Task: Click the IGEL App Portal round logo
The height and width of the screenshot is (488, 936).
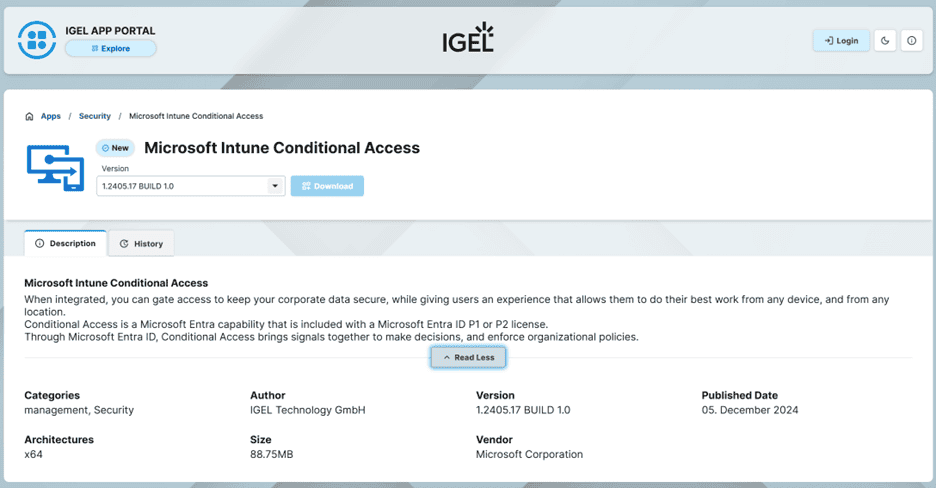Action: click(37, 40)
